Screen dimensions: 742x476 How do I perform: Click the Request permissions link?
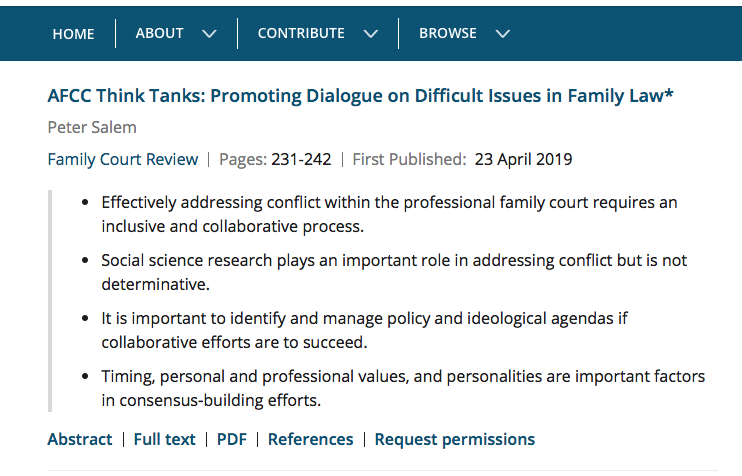(455, 439)
